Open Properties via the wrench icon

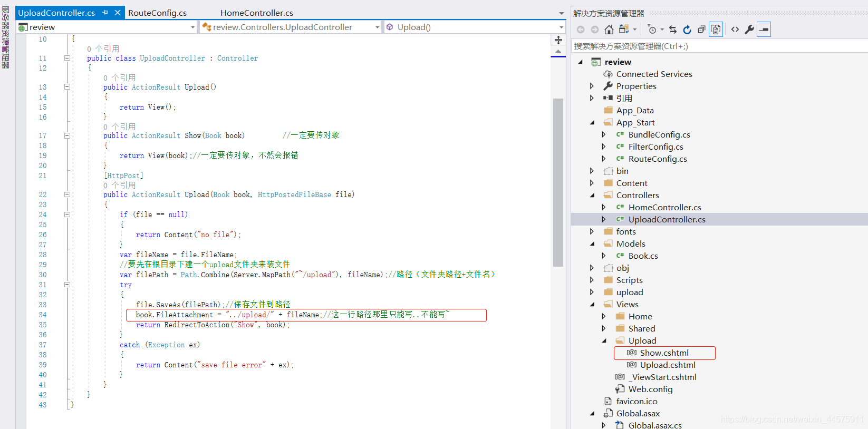point(749,30)
